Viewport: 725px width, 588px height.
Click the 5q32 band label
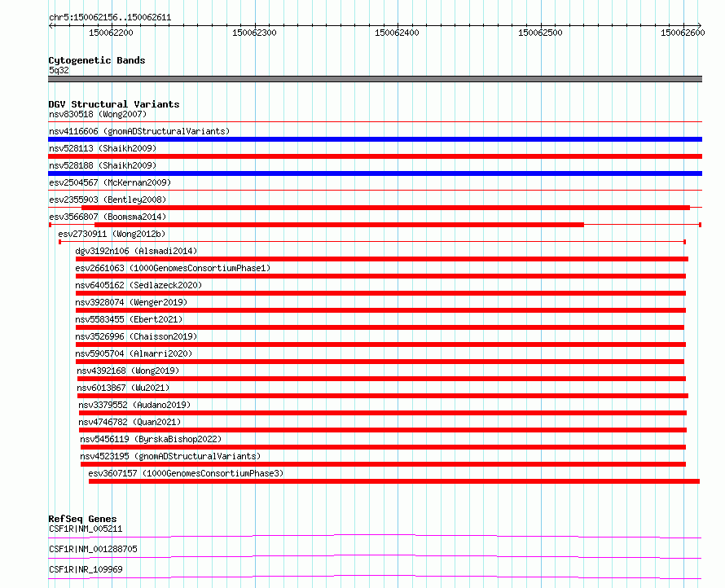coord(59,70)
